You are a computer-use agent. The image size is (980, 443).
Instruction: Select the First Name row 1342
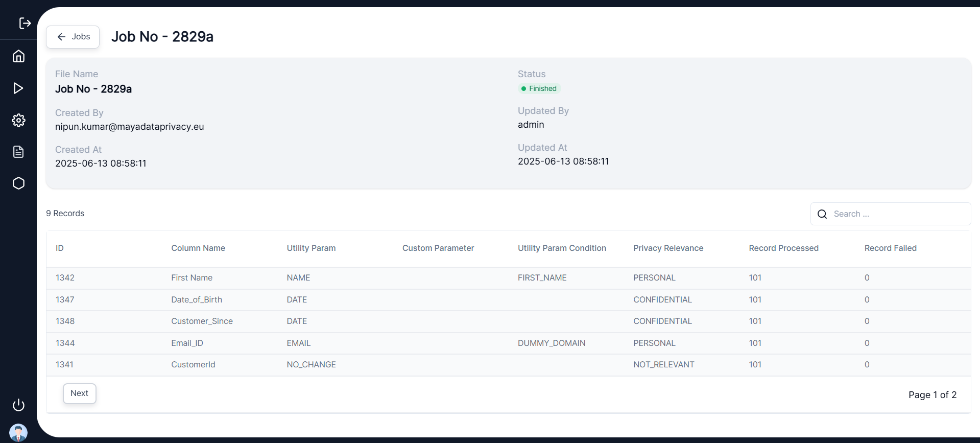[x=192, y=278]
